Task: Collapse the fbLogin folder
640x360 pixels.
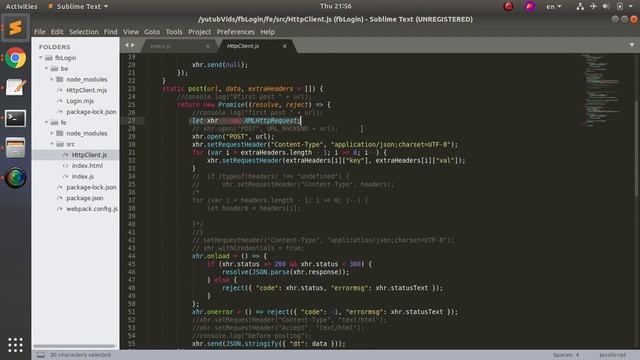Action: (x=41, y=58)
